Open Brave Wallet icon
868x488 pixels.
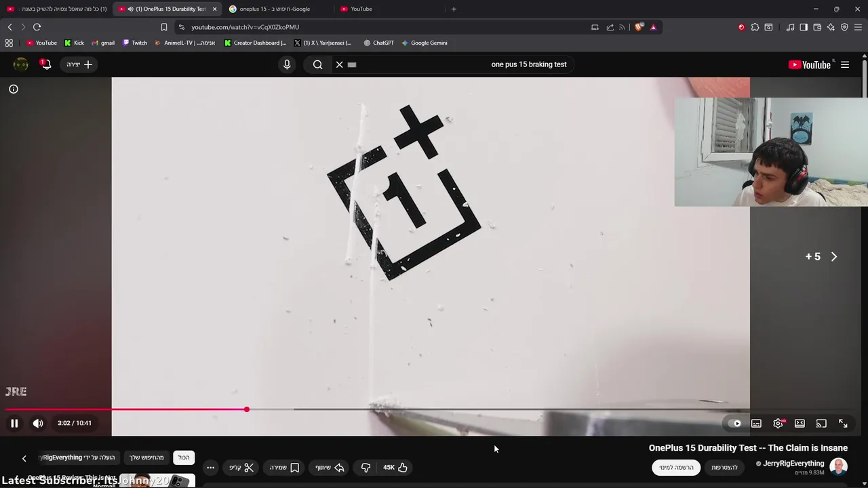[x=817, y=27]
